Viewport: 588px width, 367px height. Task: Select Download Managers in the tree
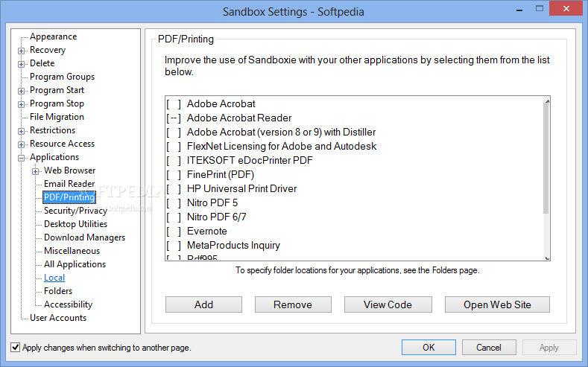[84, 237]
